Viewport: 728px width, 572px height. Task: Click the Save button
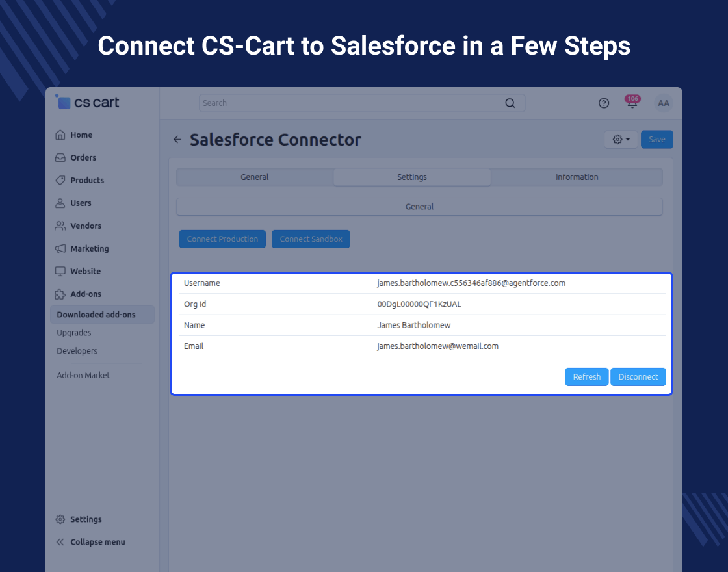click(657, 139)
